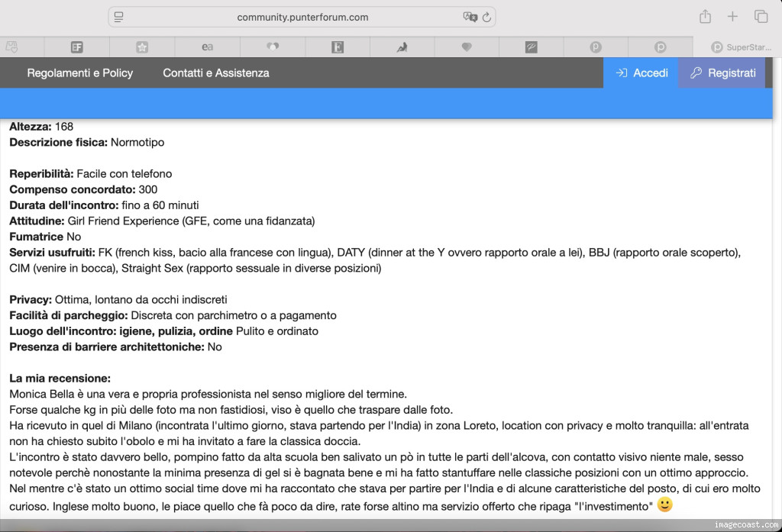Open Contatti e Assistenza menu
This screenshot has height=532, width=782.
point(215,73)
